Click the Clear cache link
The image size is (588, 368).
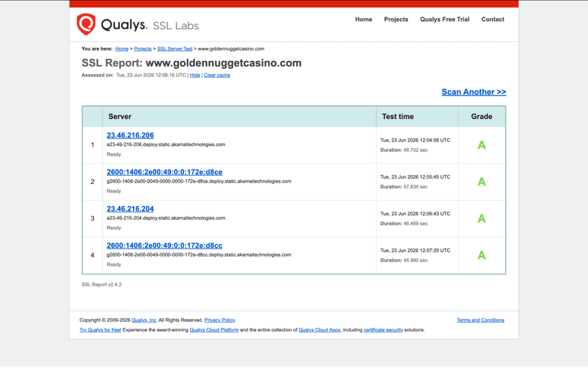217,75
